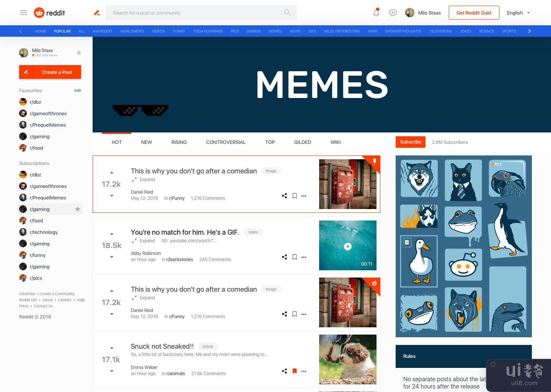Click the search magnifier icon
The height and width of the screenshot is (392, 551).
pyautogui.click(x=287, y=13)
